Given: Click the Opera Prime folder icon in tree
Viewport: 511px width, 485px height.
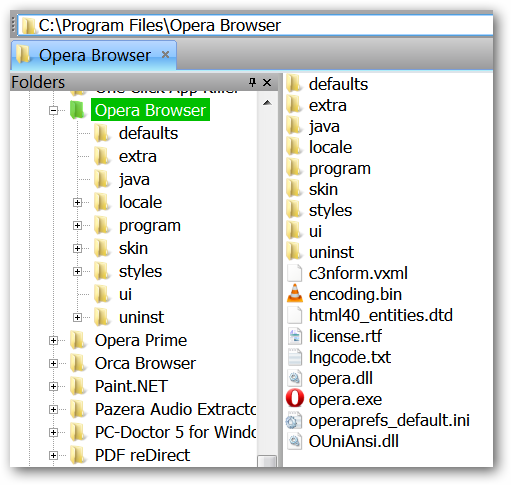Looking at the screenshot, I should pyautogui.click(x=78, y=340).
